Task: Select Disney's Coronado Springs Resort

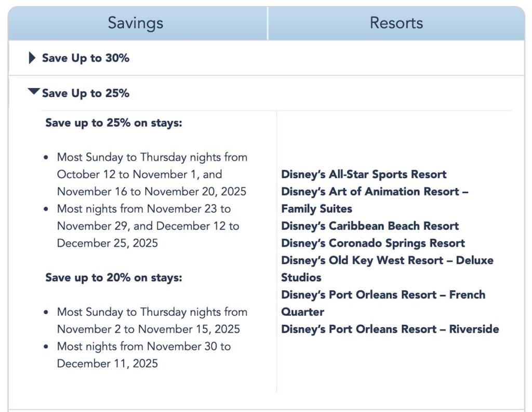Action: pyautogui.click(x=373, y=243)
